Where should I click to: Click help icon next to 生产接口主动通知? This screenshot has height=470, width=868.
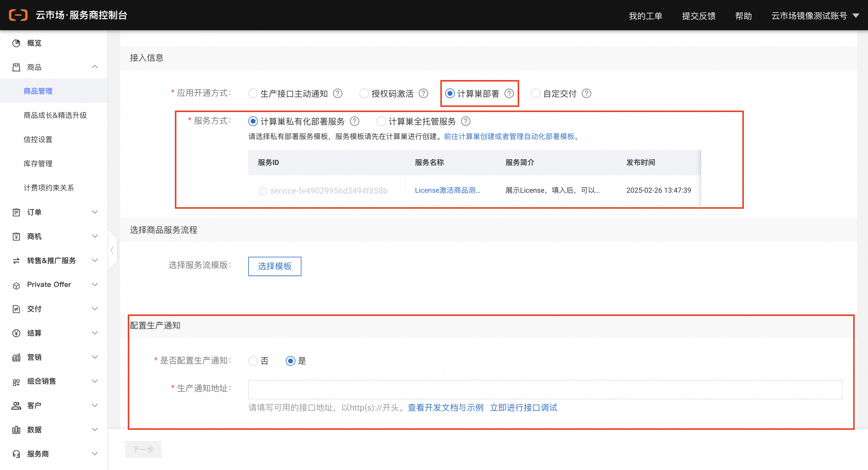tap(338, 93)
